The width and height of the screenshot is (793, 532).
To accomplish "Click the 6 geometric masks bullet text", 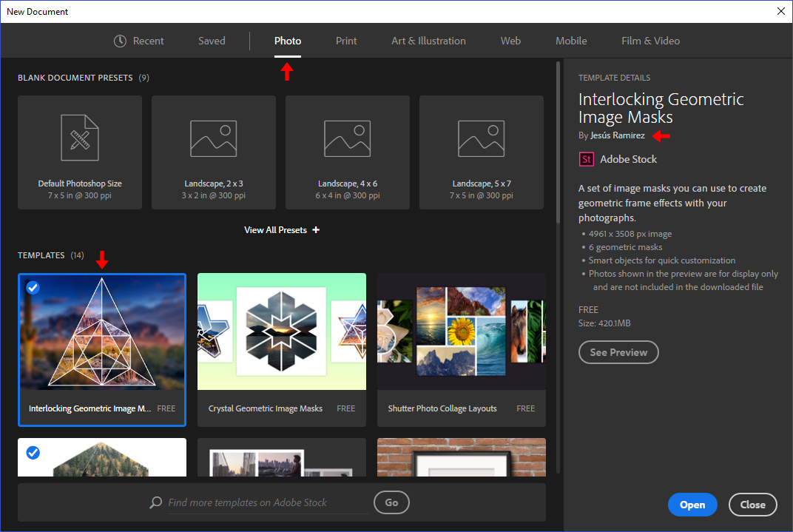I will coord(625,247).
